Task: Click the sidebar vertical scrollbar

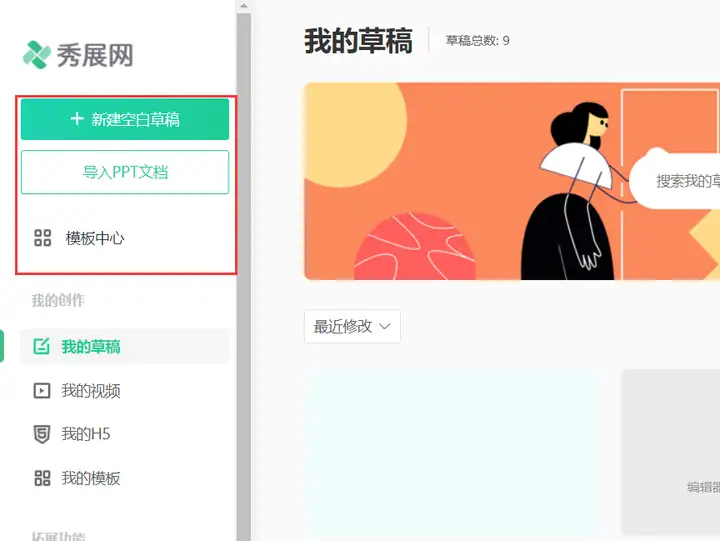Action: [244, 276]
